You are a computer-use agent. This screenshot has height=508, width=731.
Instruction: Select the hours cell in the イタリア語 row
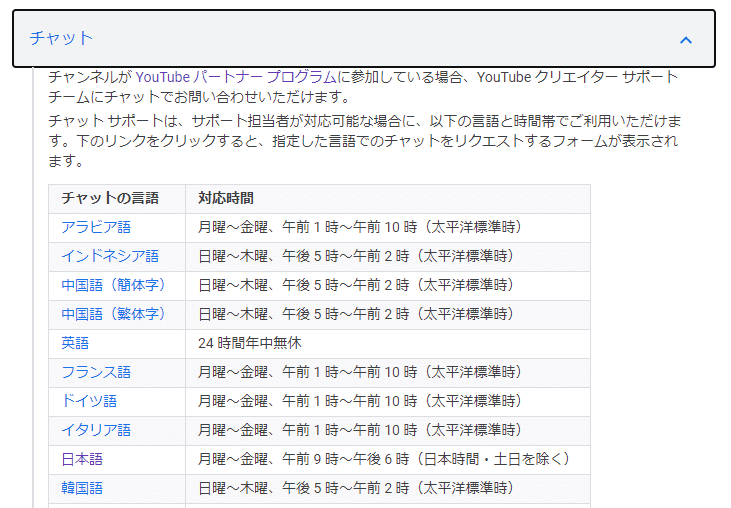pos(388,430)
